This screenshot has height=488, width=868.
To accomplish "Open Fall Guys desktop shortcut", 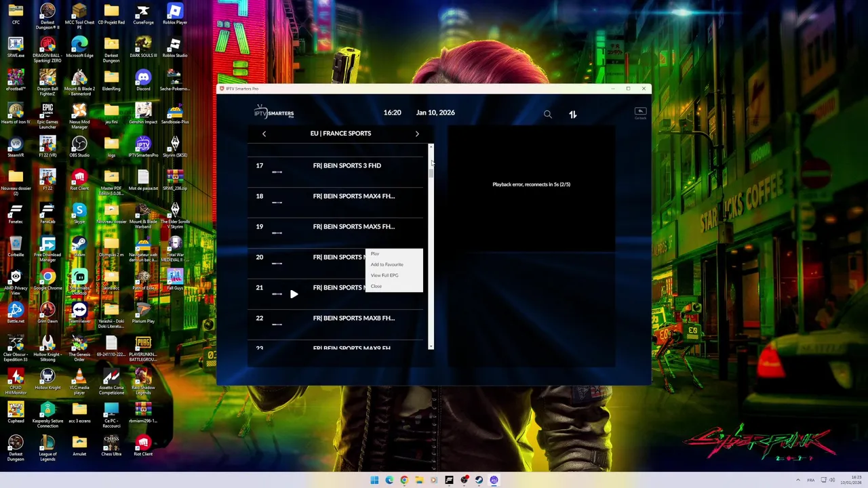I will tap(175, 280).
